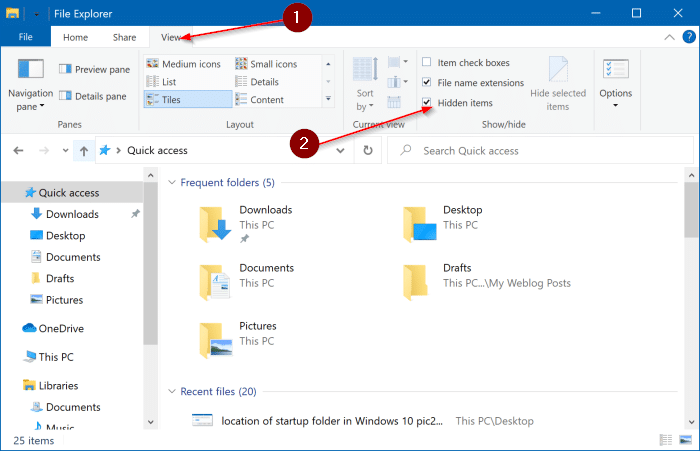Click the Back navigation arrow
The width and height of the screenshot is (700, 451).
(18, 150)
